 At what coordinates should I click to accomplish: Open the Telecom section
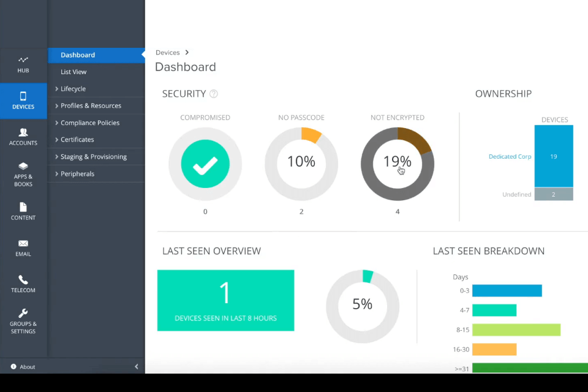(x=23, y=284)
